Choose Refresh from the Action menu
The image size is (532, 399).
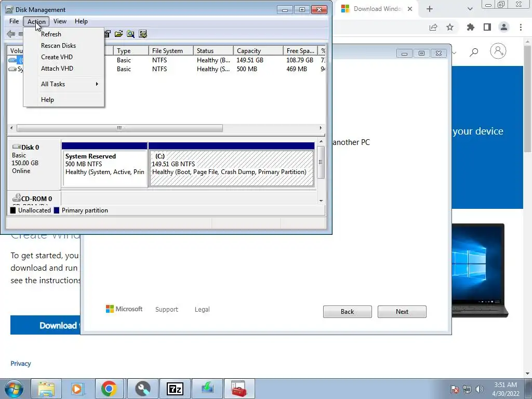pyautogui.click(x=64, y=34)
